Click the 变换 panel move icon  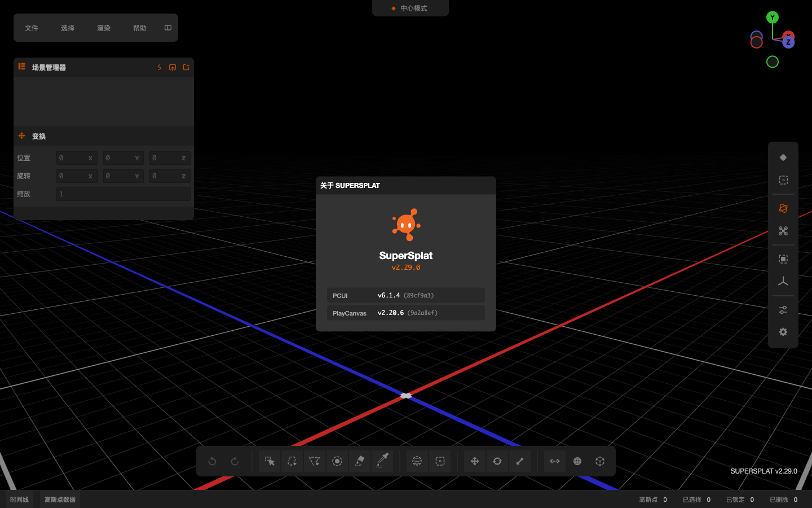coord(21,136)
